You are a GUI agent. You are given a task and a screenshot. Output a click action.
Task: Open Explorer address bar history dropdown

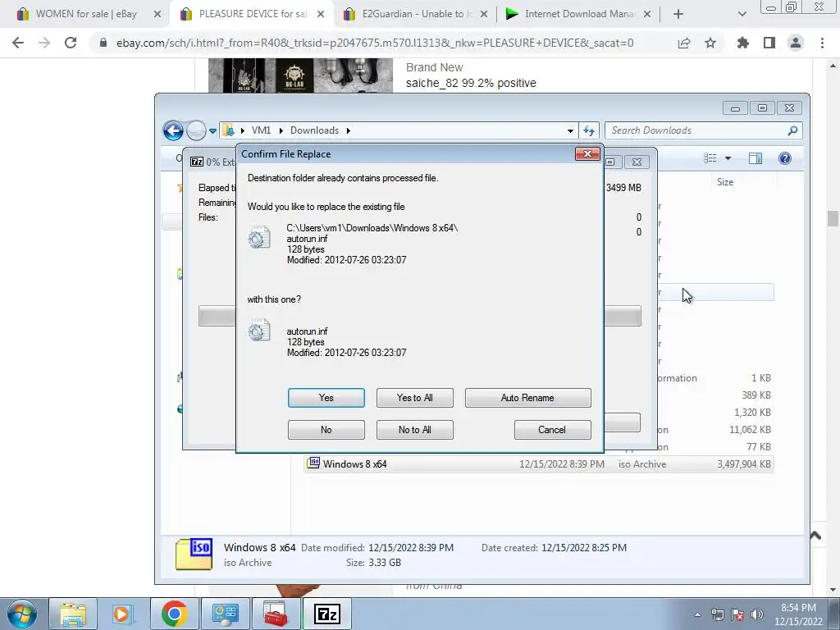coord(570,130)
